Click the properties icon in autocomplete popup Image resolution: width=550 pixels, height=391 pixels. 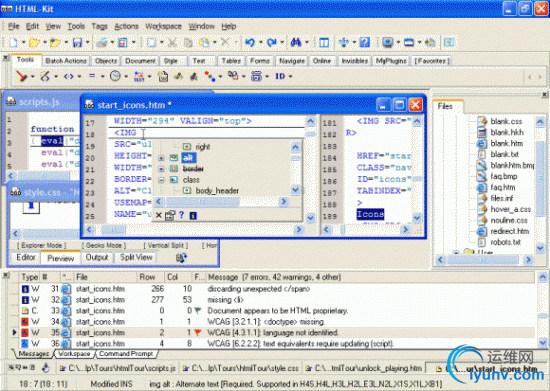170,215
